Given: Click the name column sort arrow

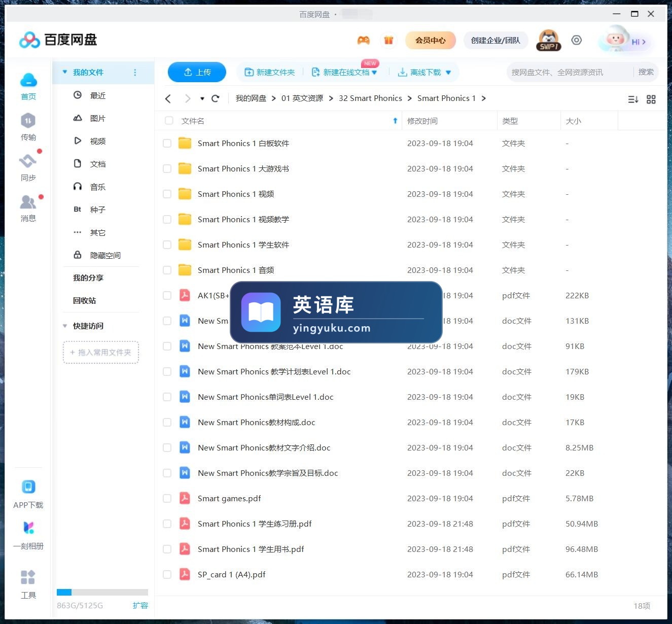Looking at the screenshot, I should click(x=395, y=121).
